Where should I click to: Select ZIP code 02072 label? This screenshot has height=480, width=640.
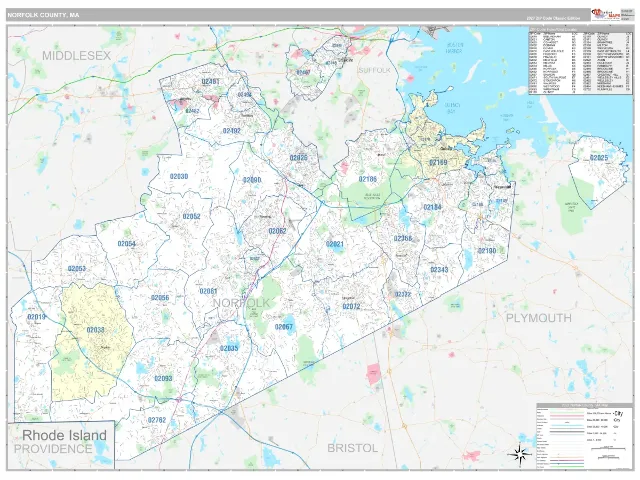pyautogui.click(x=351, y=307)
